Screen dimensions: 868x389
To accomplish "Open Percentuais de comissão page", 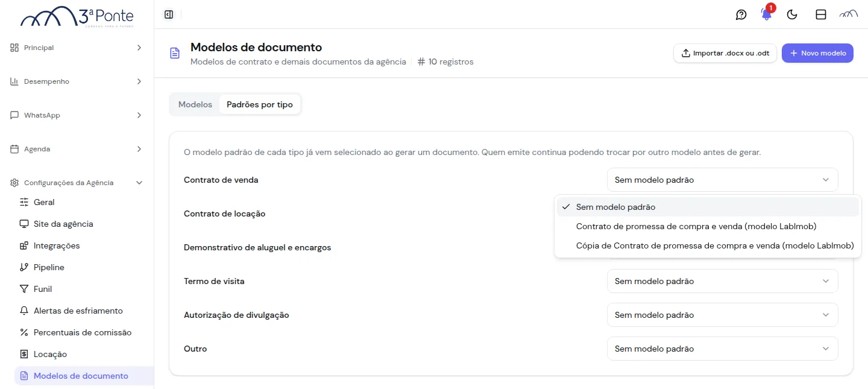I will pos(84,332).
